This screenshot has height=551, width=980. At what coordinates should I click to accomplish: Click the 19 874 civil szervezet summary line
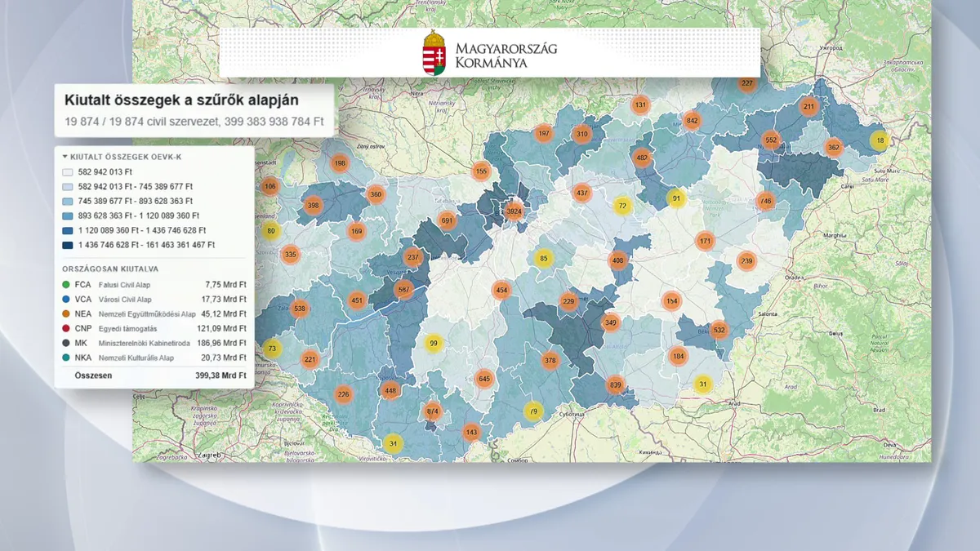click(x=194, y=122)
